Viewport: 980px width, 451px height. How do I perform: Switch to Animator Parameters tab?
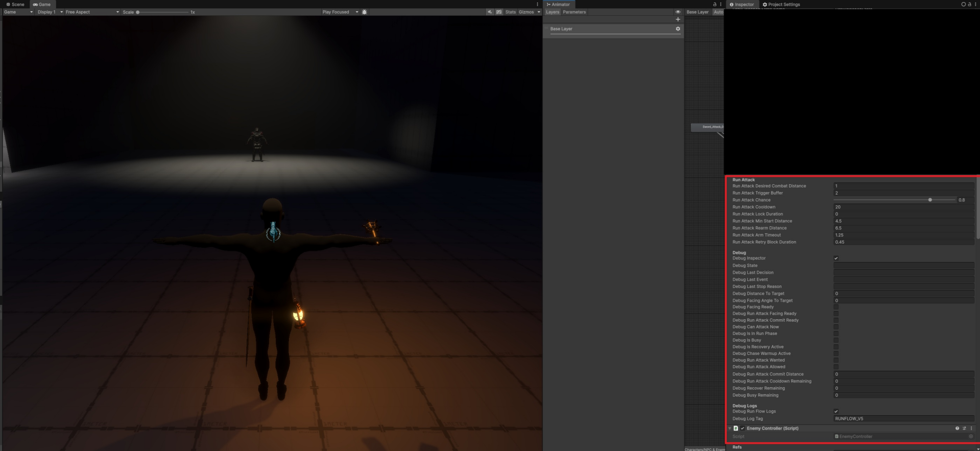[x=574, y=12]
